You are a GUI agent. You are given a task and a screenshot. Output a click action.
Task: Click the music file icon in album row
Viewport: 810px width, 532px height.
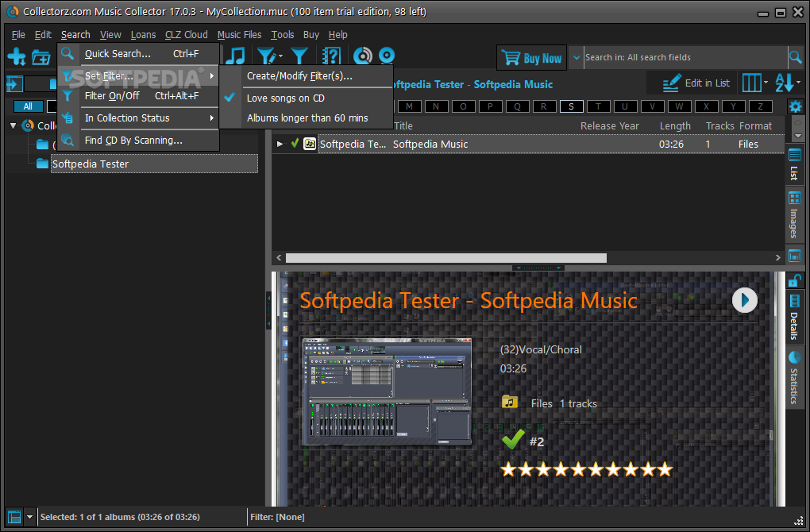310,144
